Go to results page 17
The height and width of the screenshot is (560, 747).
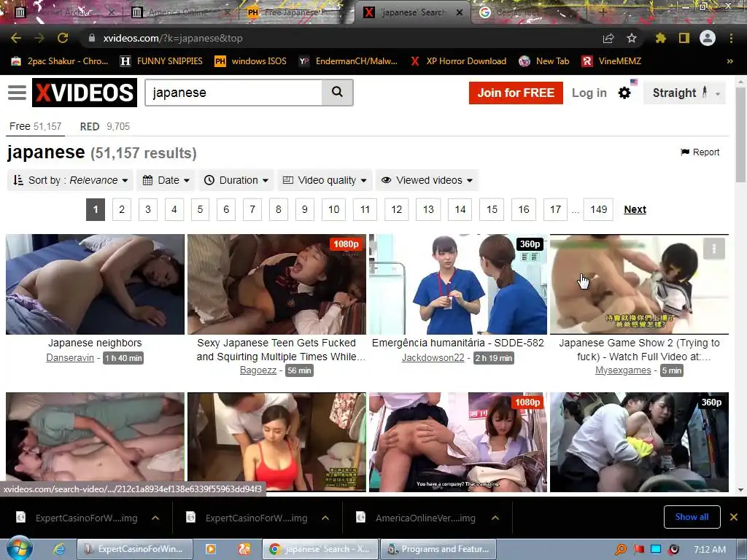[555, 209]
